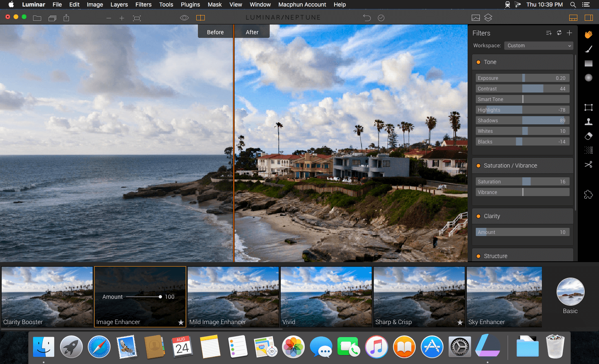This screenshot has width=599, height=364.
Task: Click the share/export image icon
Action: pyautogui.click(x=67, y=18)
